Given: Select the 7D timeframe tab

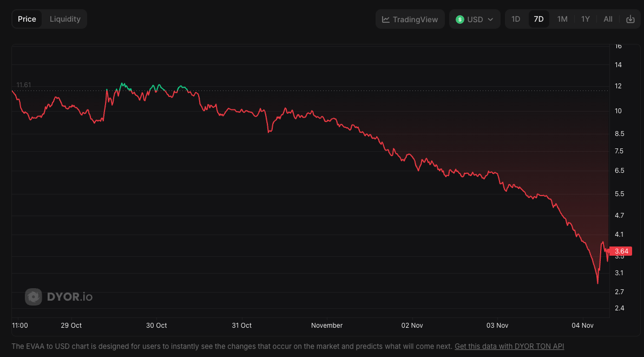Looking at the screenshot, I should [x=538, y=19].
